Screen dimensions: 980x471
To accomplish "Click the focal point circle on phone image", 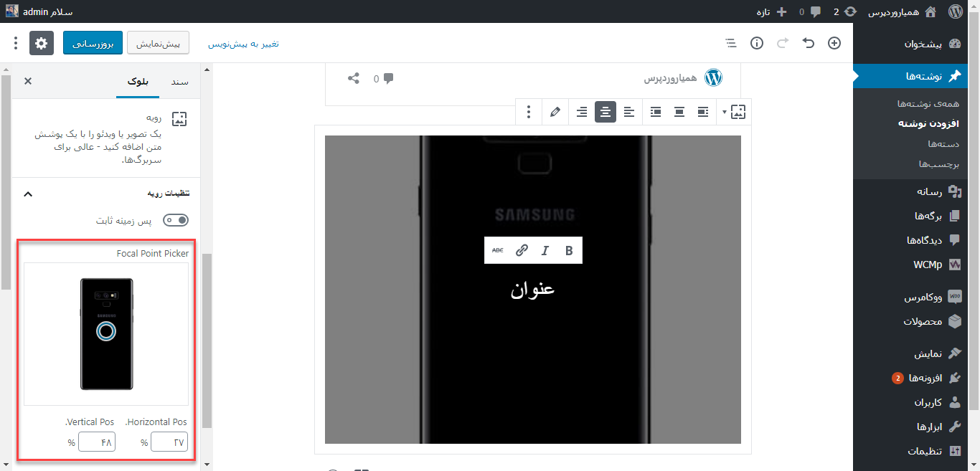I will pyautogui.click(x=105, y=330).
